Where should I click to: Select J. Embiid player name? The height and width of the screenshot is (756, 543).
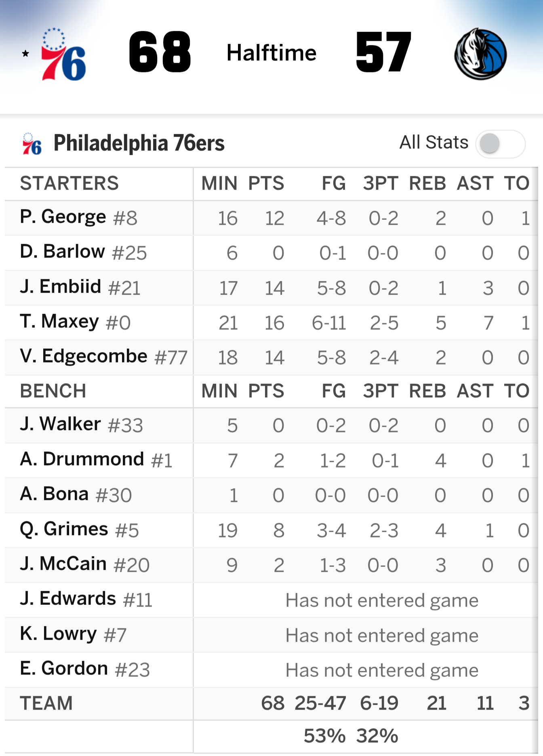pos(61,287)
